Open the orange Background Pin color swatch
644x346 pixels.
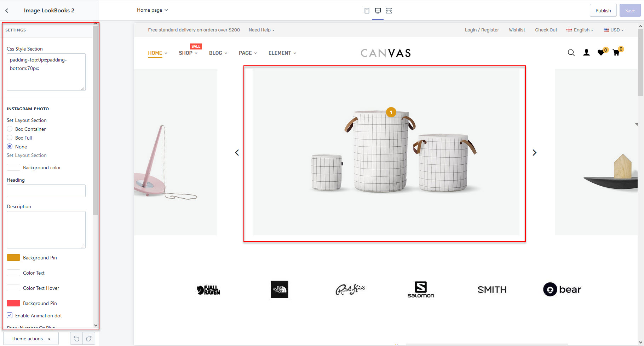pos(13,258)
